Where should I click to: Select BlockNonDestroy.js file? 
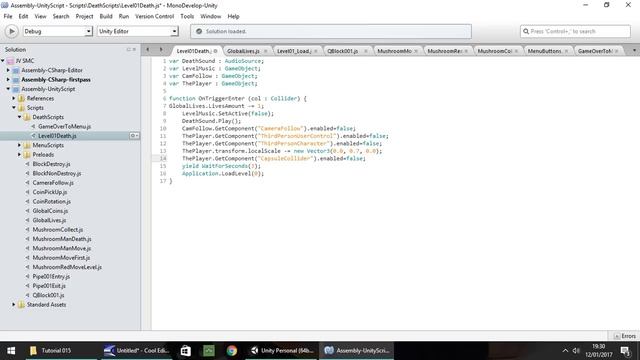[57, 173]
